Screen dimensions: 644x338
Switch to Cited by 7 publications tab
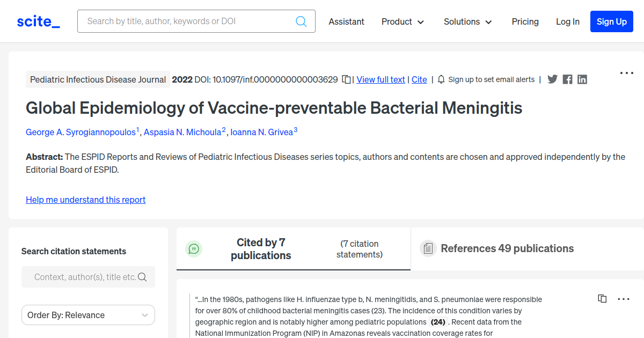pos(261,249)
